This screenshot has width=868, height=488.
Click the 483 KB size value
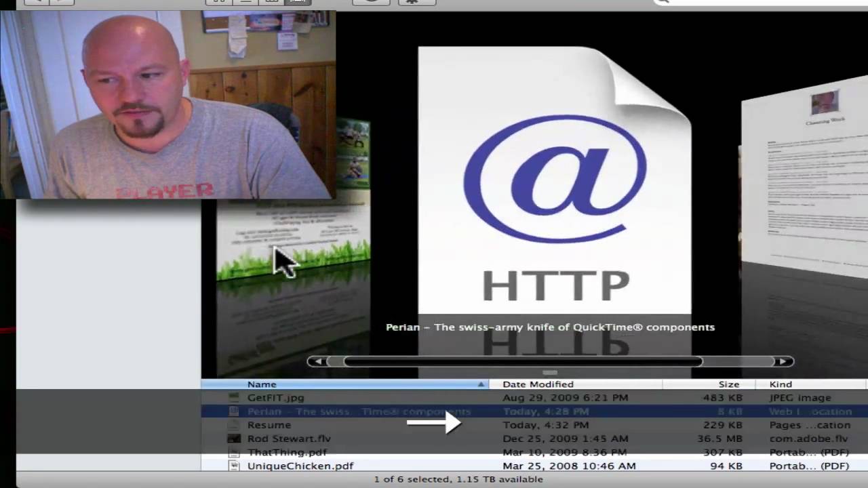tap(724, 398)
